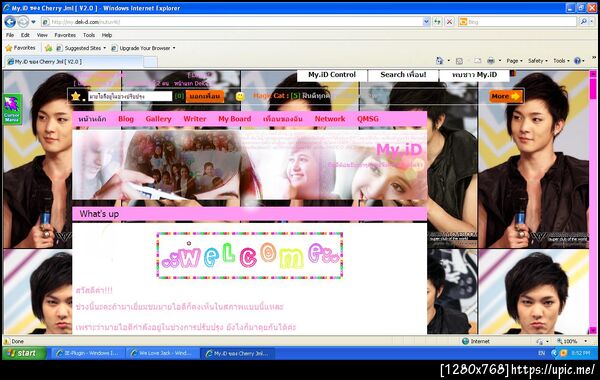The width and height of the screenshot is (600, 380).
Task: Click the gold star icon in status box
Action: click(76, 96)
